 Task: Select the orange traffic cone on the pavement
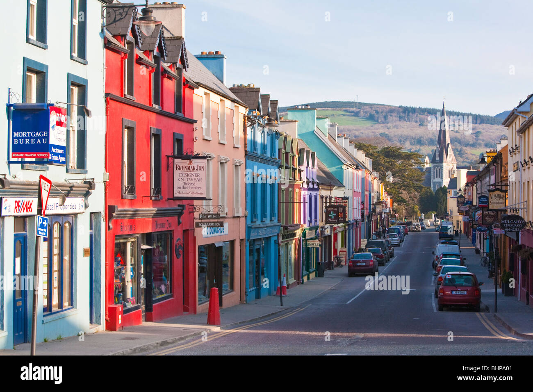(x=284, y=285)
